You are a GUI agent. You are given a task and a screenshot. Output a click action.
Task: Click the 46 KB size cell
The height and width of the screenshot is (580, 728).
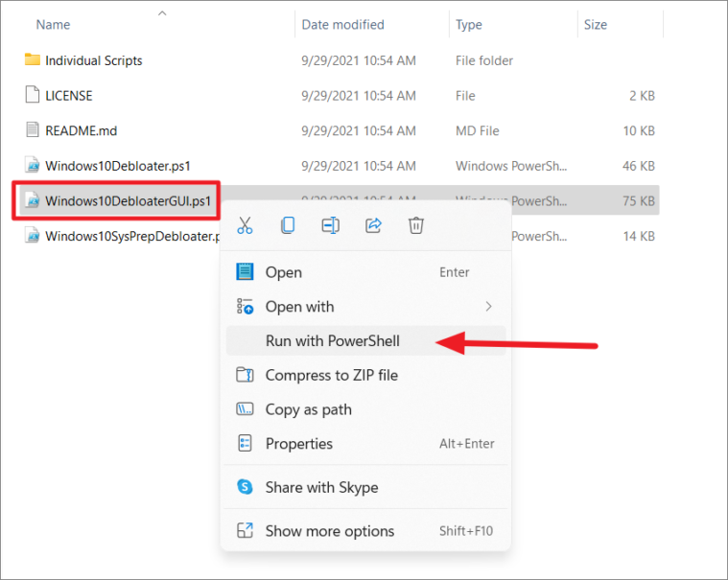639,166
